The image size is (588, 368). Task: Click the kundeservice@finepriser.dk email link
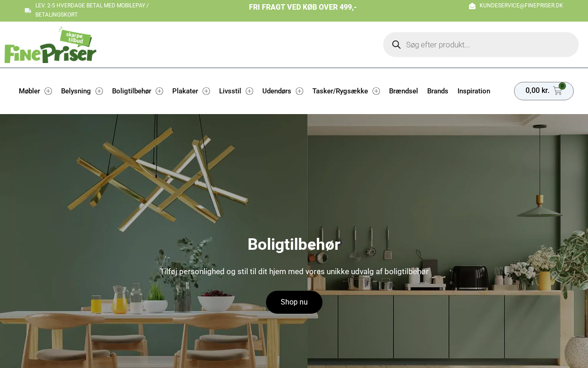[x=521, y=6]
